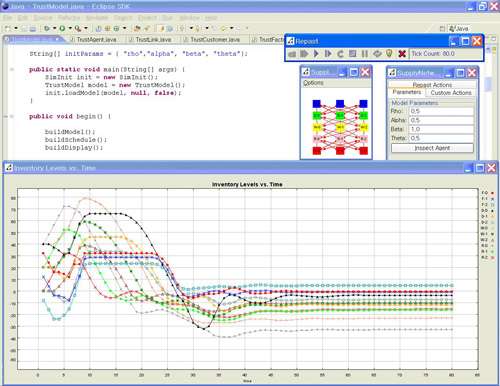This screenshot has width=500, height=386.
Task: Click the Rho parameter input field
Action: pyautogui.click(x=441, y=111)
